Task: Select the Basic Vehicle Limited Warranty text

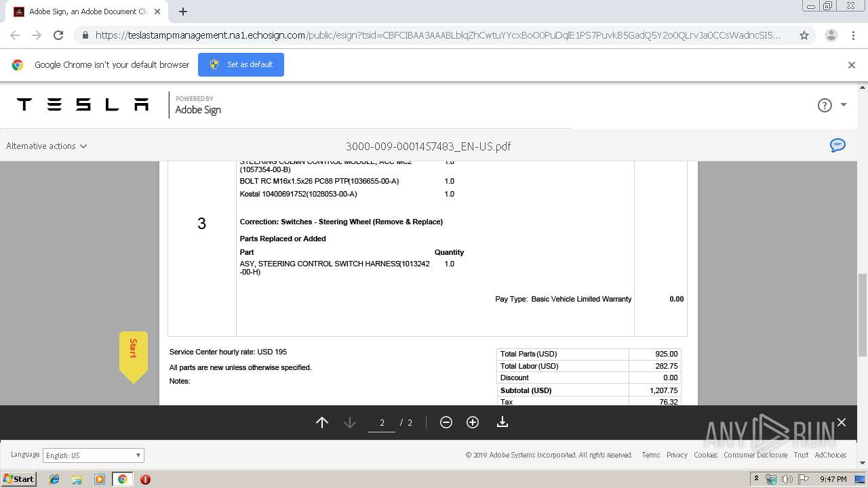Action: point(581,299)
